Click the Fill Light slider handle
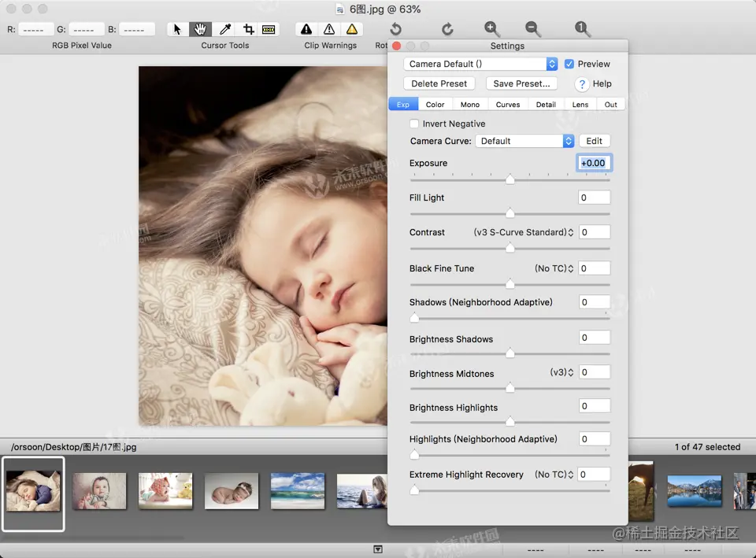 tap(510, 213)
